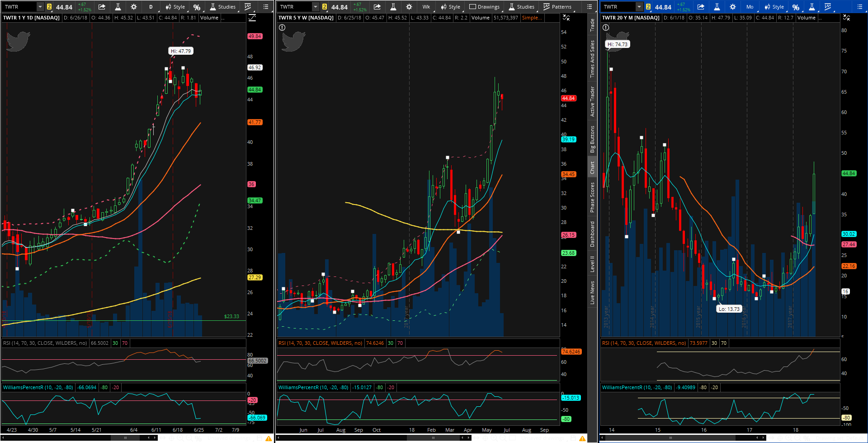This screenshot has height=443, width=868.
Task: Click yellow link number 2 in daily chart
Action: [x=49, y=7]
